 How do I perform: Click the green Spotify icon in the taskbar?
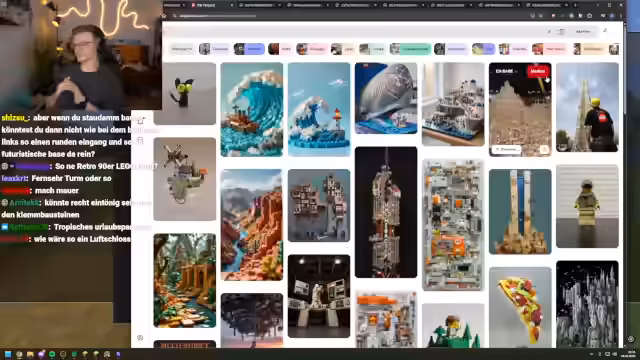point(52,354)
